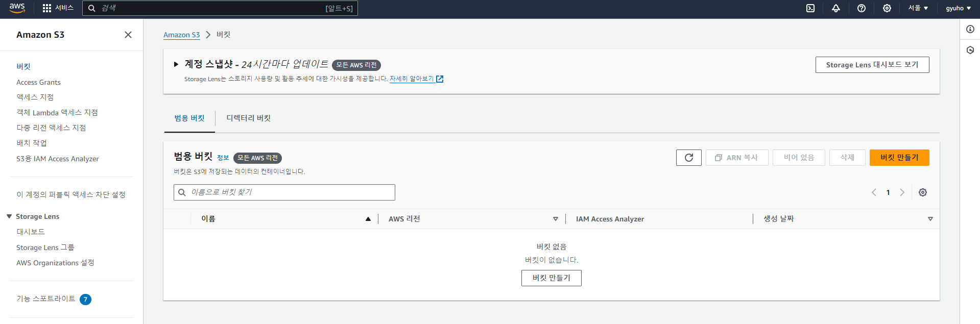
Task: Open the help question mark icon
Action: [x=862, y=8]
